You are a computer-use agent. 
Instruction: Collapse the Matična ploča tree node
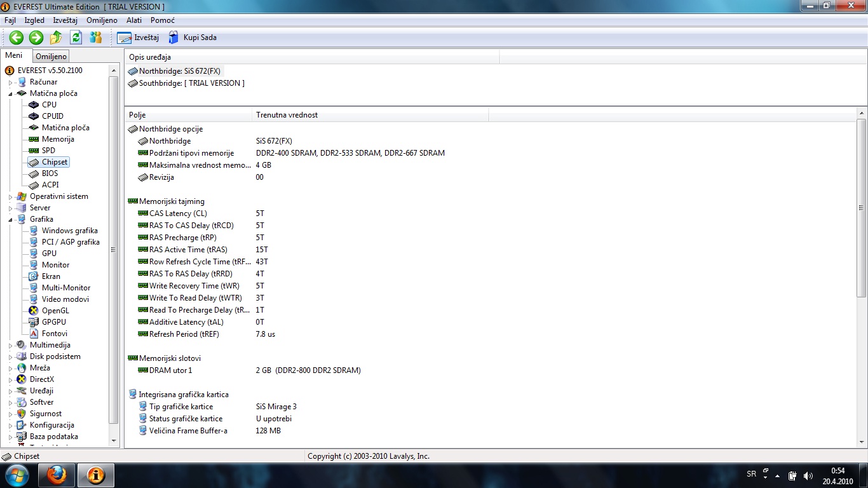(x=11, y=93)
